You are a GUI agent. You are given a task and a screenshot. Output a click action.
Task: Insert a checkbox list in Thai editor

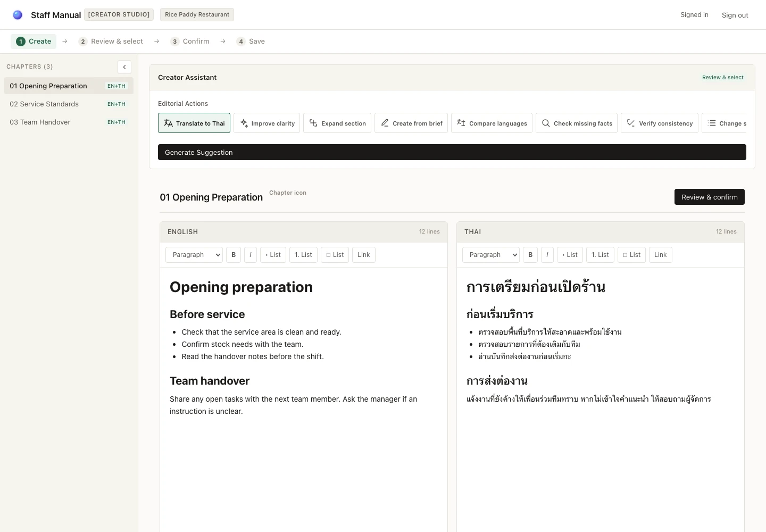coord(632,255)
